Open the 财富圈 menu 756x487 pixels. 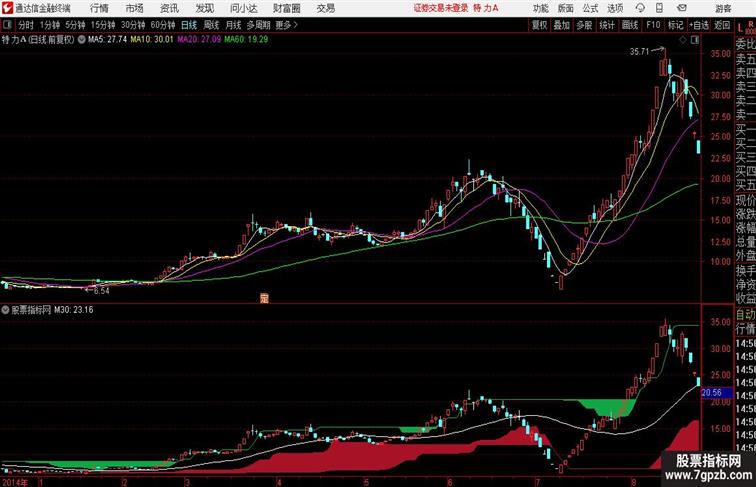click(286, 8)
